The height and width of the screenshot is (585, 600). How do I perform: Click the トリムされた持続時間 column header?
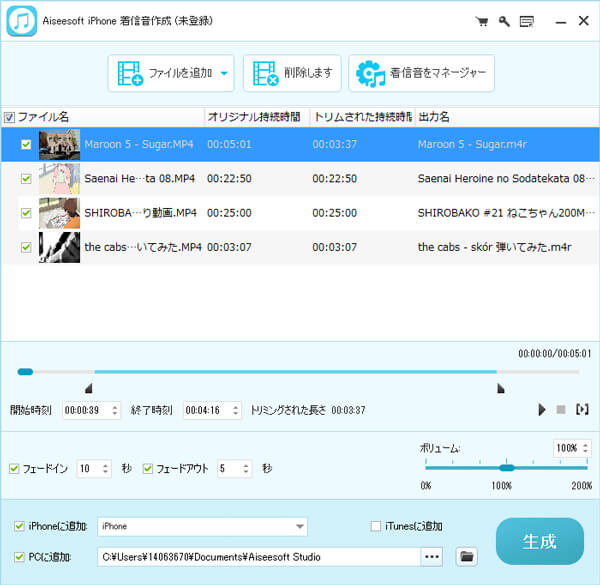coord(362,117)
